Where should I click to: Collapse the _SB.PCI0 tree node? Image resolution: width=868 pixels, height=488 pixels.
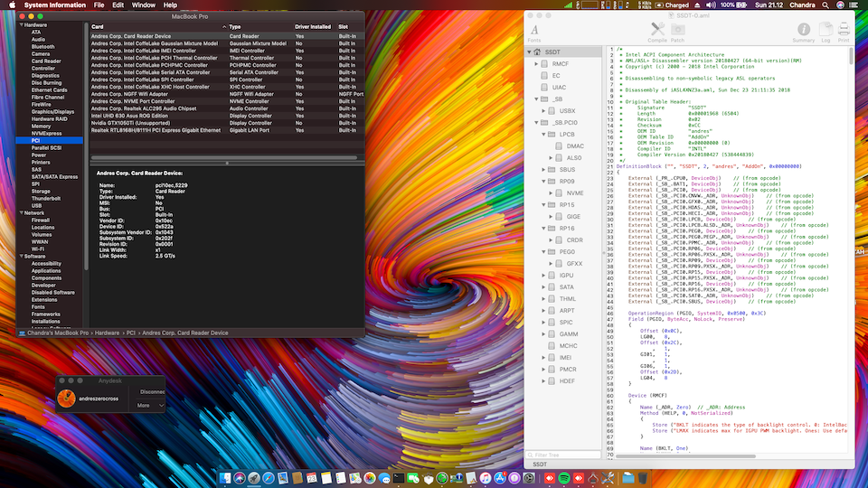535,121
